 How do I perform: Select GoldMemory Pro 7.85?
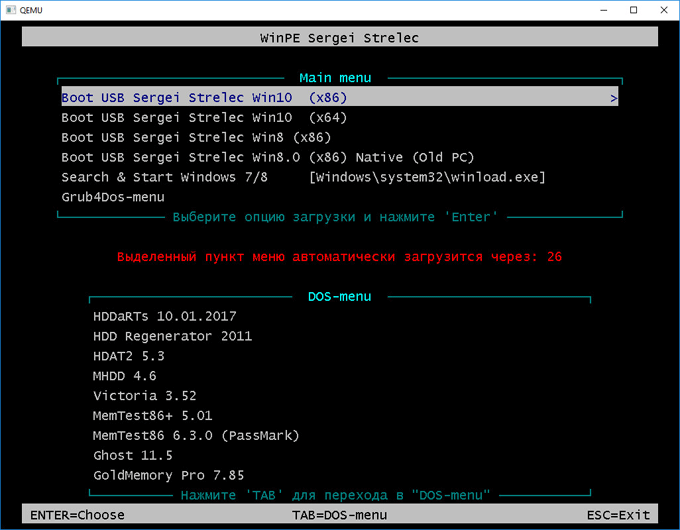click(169, 475)
